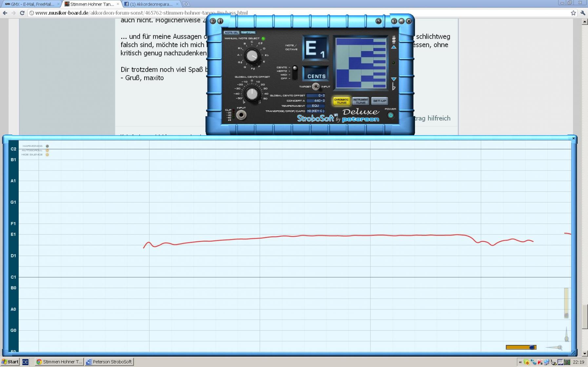The height and width of the screenshot is (367, 588).
Task: Close the Akkordeonrepara tab
Action: coord(177,4)
